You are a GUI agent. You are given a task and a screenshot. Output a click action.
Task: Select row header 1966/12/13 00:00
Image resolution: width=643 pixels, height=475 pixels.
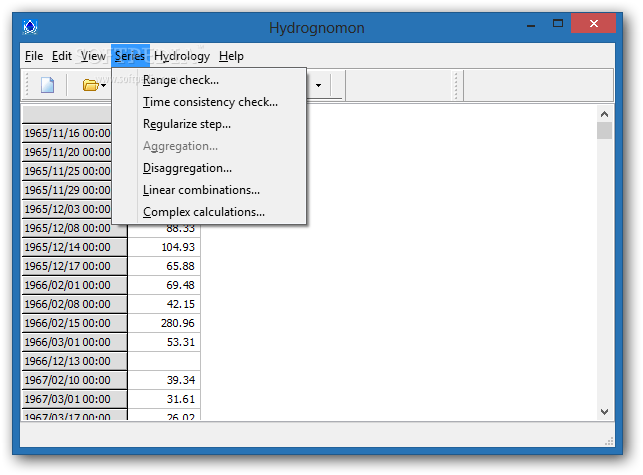75,361
